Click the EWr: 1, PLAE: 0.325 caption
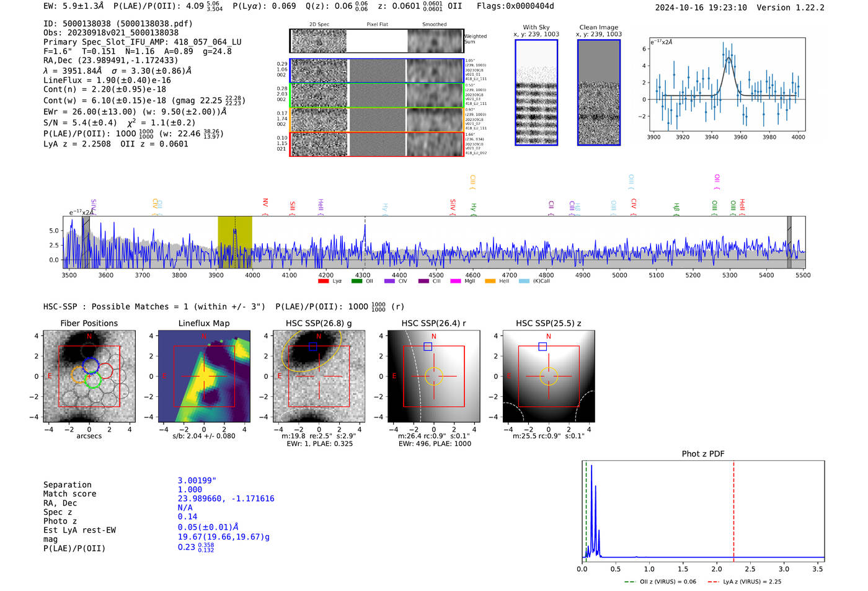The height and width of the screenshot is (591, 868). tap(320, 443)
